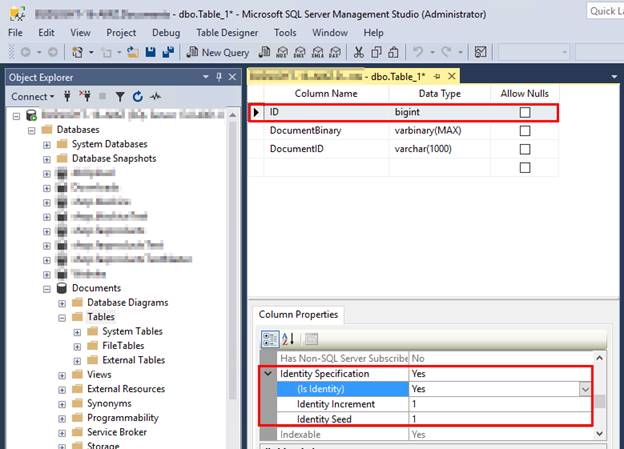Collapse the Databases tree node
Screen dimensions: 624x449
(x=31, y=130)
